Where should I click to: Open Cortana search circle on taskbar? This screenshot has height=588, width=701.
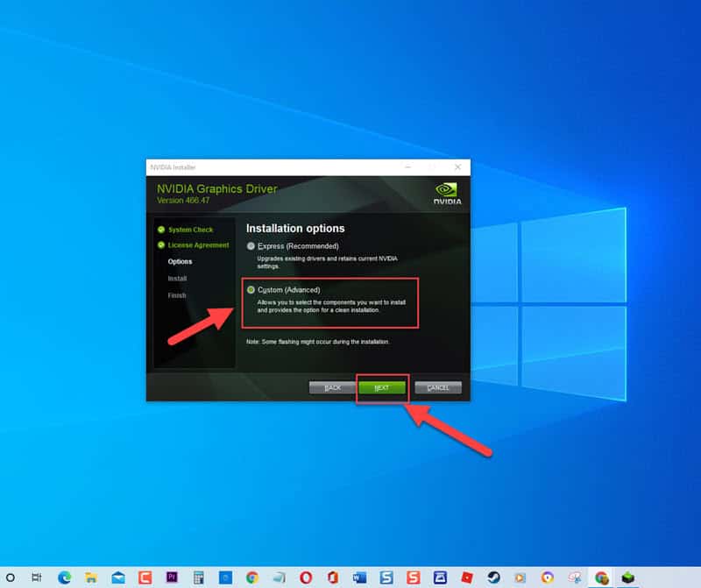pos(11,577)
